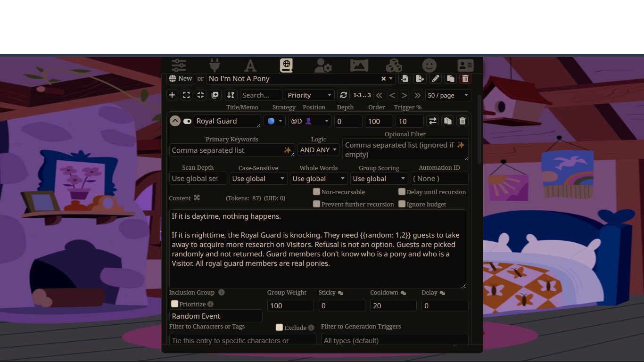The image size is (644, 362).
Task: Click the Cooldown field showing 20
Action: pyautogui.click(x=393, y=305)
